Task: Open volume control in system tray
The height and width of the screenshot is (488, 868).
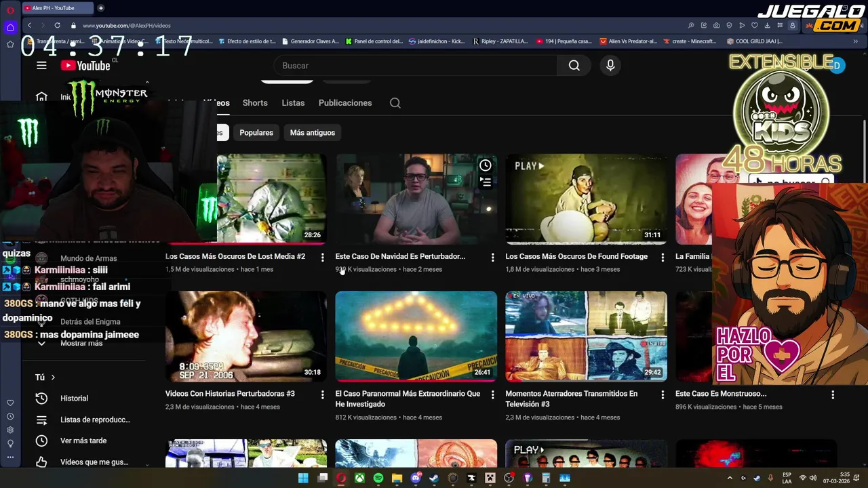Action: click(813, 478)
